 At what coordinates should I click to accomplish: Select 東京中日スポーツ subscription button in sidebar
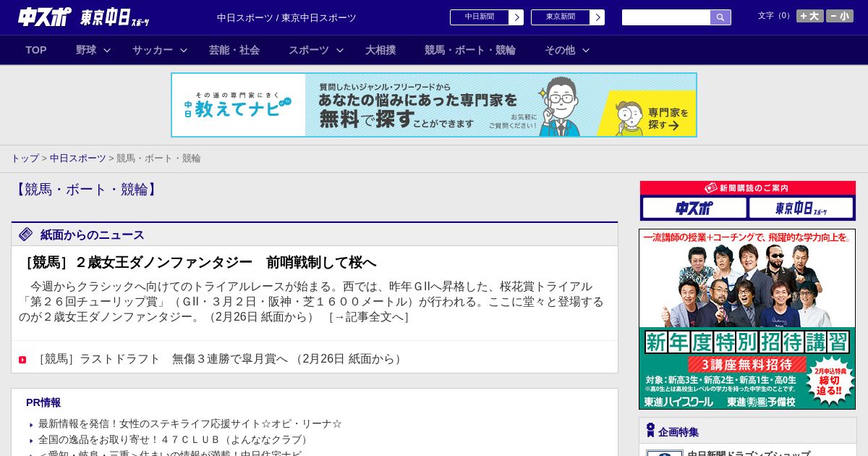[801, 208]
